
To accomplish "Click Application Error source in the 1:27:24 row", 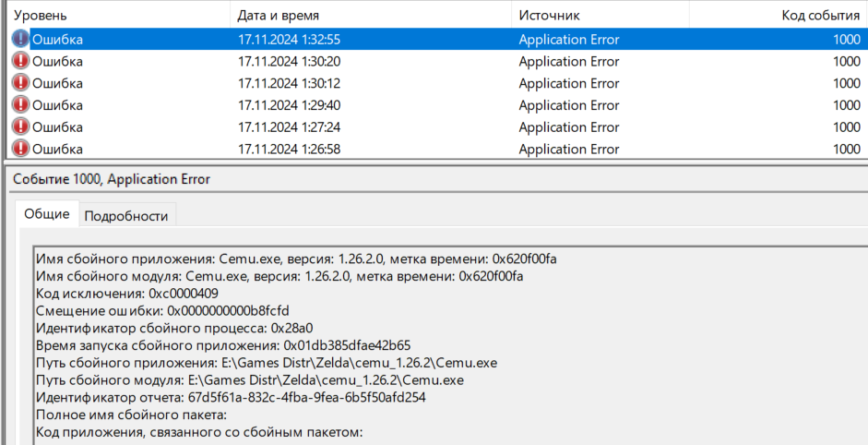I will 569,127.
